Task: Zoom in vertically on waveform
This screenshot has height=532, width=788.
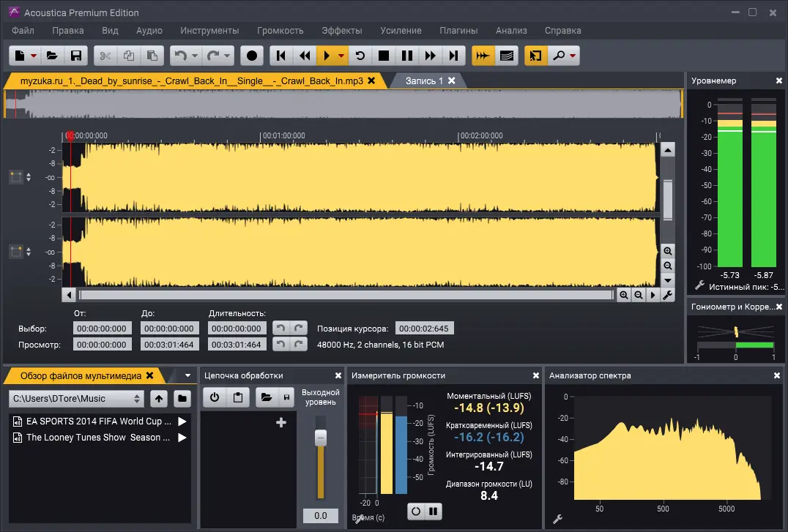Action: click(x=667, y=251)
